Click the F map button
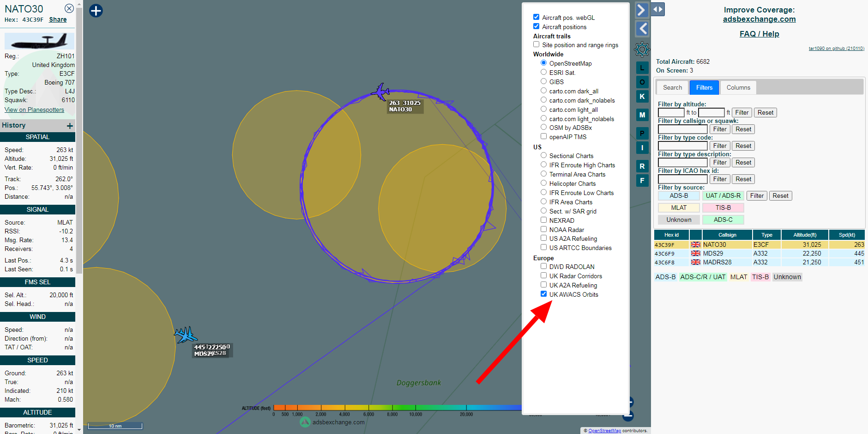Screen dimensions: 868x434 642,180
